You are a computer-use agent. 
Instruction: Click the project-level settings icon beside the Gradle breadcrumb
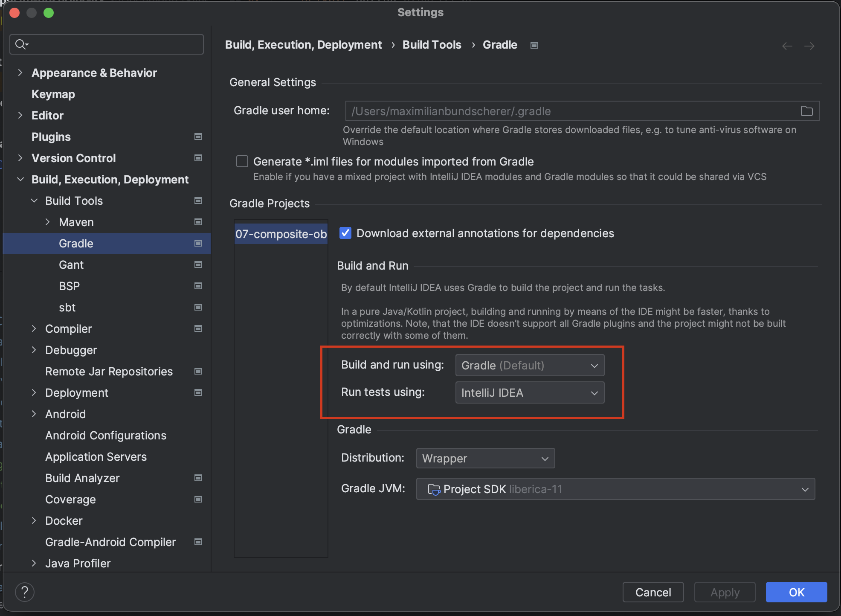[x=534, y=45]
